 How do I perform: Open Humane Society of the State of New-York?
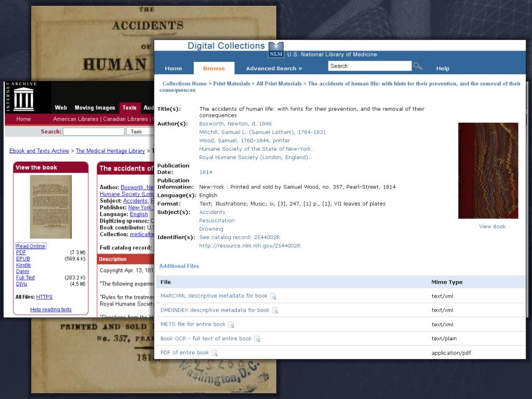(256, 149)
